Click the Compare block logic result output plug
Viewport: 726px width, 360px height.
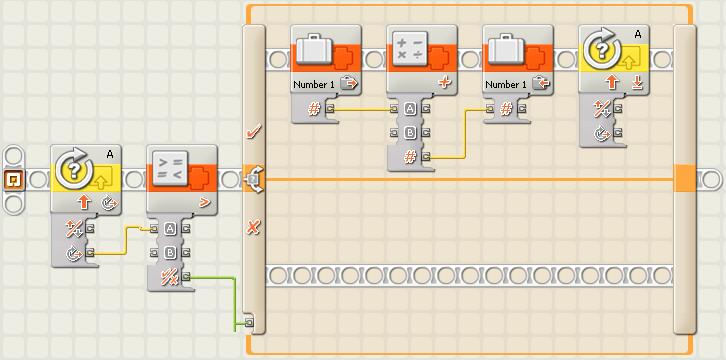[186, 277]
